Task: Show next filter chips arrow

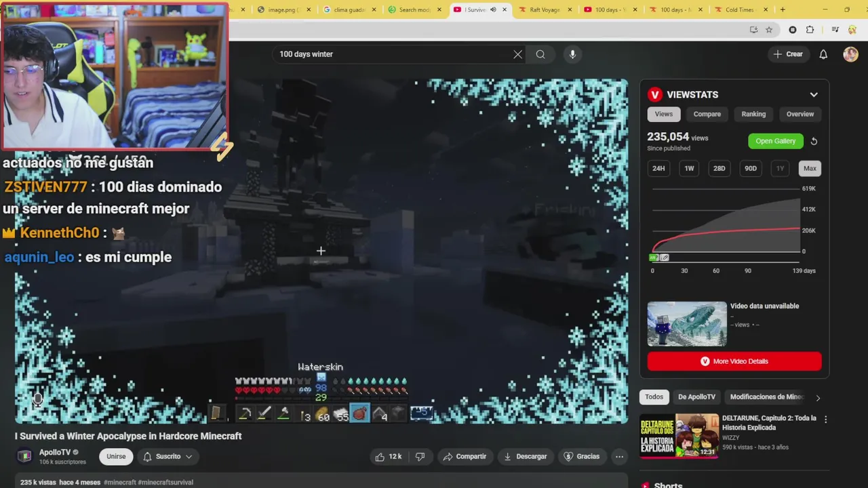Action: 818,398
